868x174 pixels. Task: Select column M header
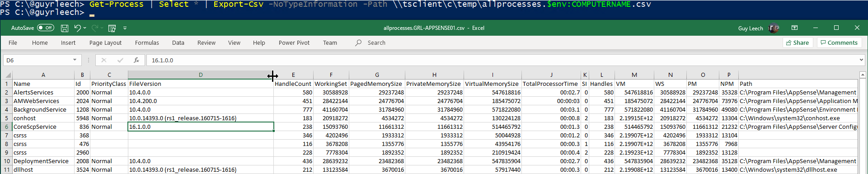pos(634,75)
